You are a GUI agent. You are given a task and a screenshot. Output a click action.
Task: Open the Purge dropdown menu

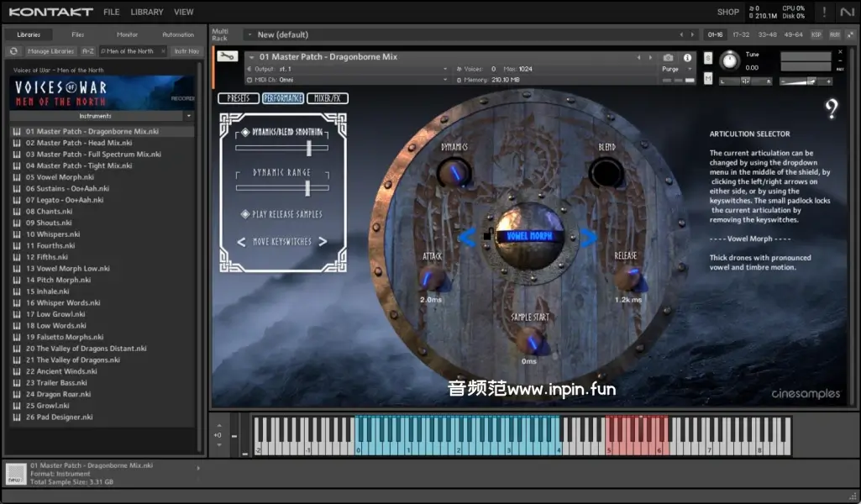click(x=670, y=69)
